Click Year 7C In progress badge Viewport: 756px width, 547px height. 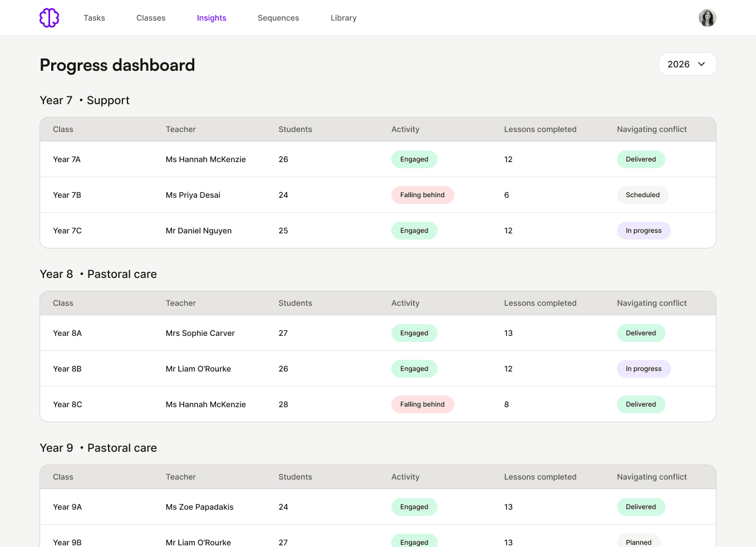click(x=644, y=231)
